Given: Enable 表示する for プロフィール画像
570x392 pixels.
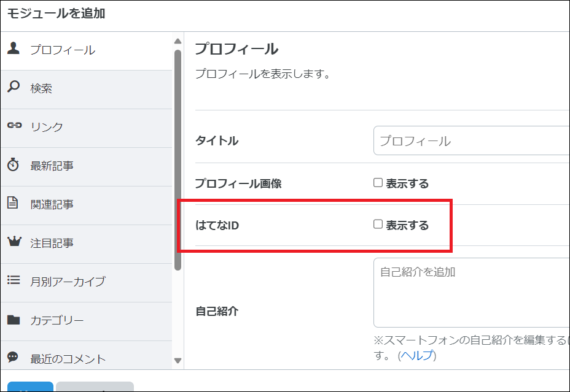Looking at the screenshot, I should point(378,182).
